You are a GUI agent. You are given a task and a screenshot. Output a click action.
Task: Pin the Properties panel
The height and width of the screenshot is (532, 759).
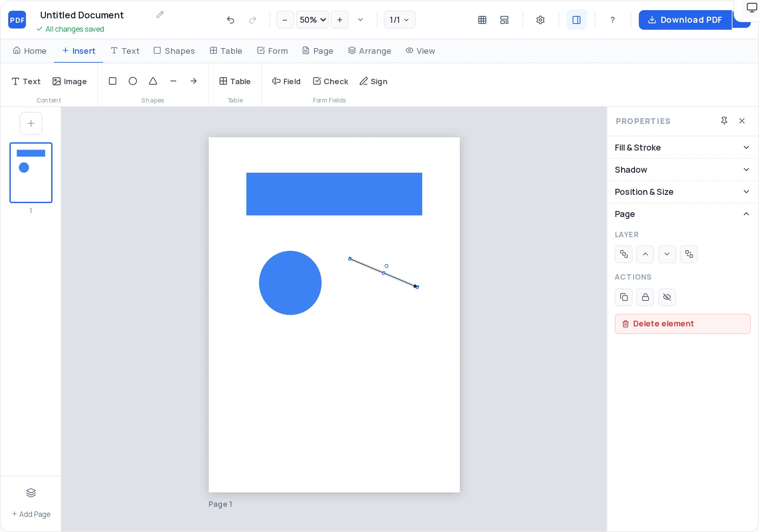tap(724, 121)
